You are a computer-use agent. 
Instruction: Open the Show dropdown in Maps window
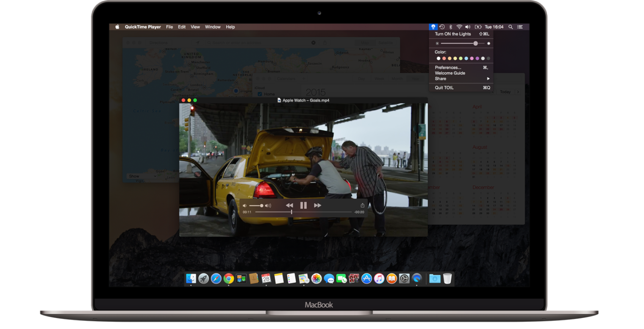(x=142, y=176)
